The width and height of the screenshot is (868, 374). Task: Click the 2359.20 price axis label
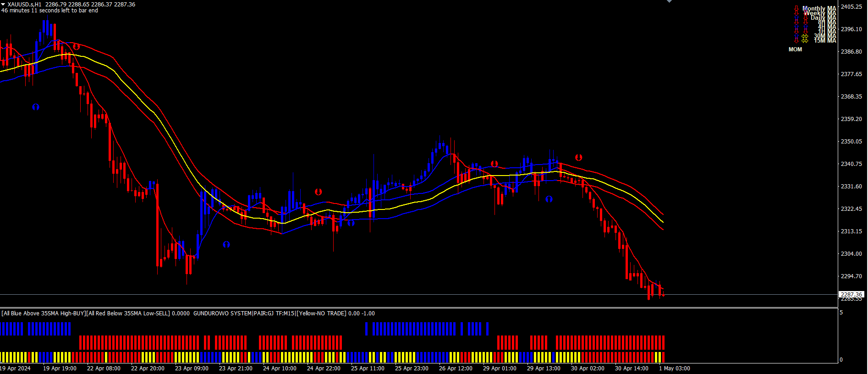pos(852,119)
